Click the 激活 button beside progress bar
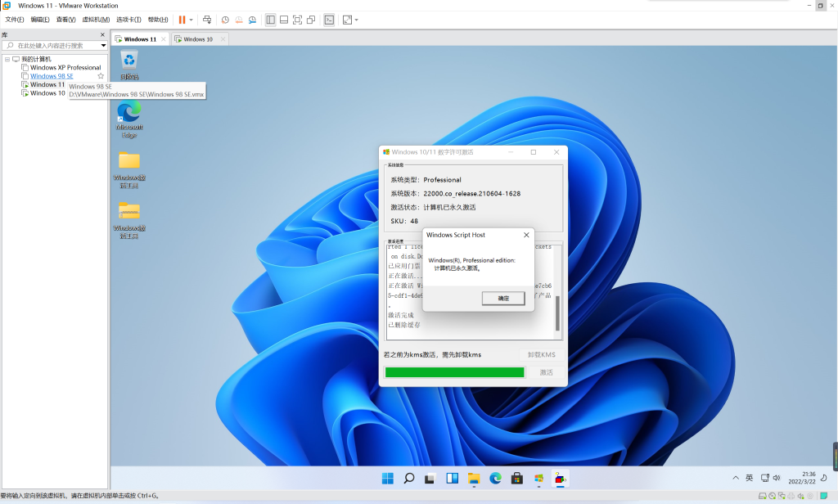Image resolution: width=838 pixels, height=504 pixels. pyautogui.click(x=546, y=372)
